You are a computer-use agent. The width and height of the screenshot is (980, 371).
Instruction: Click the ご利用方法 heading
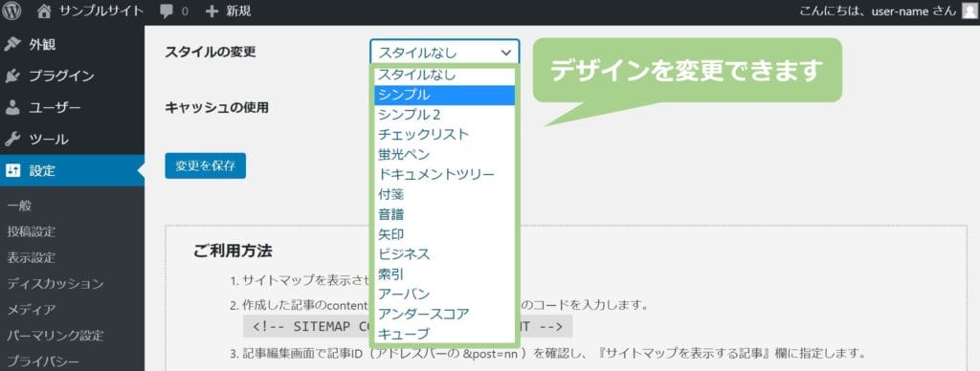coord(233,251)
